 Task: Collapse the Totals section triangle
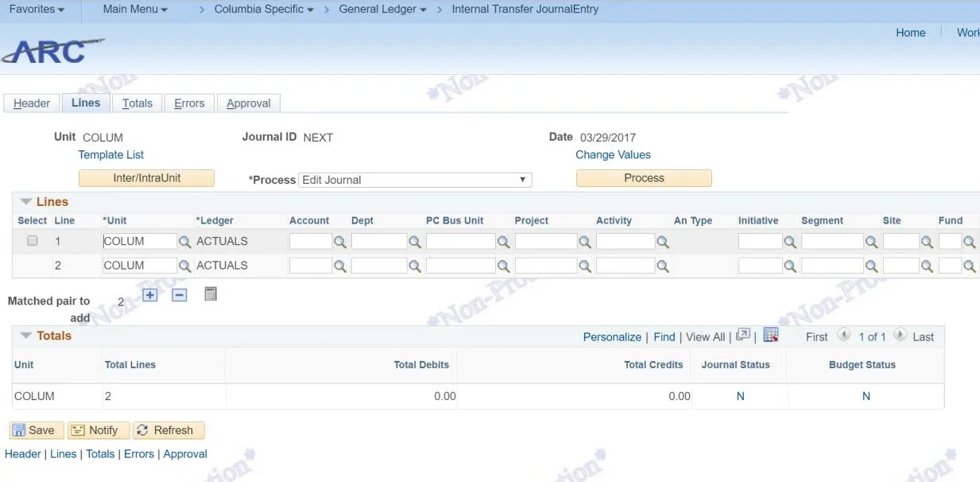click(26, 336)
